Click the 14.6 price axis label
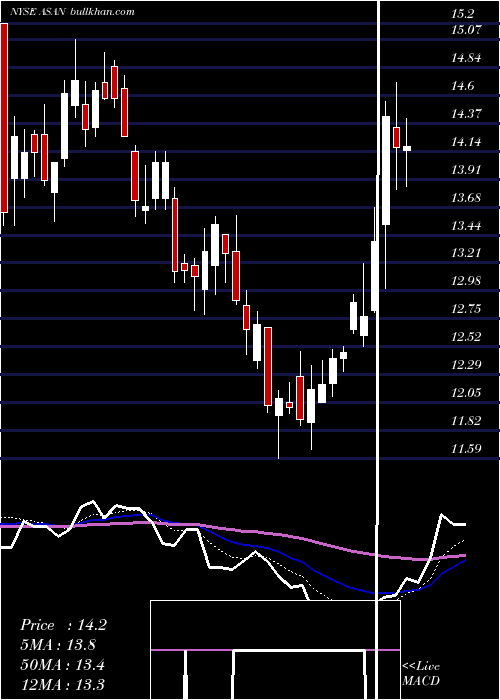500x700 pixels. pos(462,86)
